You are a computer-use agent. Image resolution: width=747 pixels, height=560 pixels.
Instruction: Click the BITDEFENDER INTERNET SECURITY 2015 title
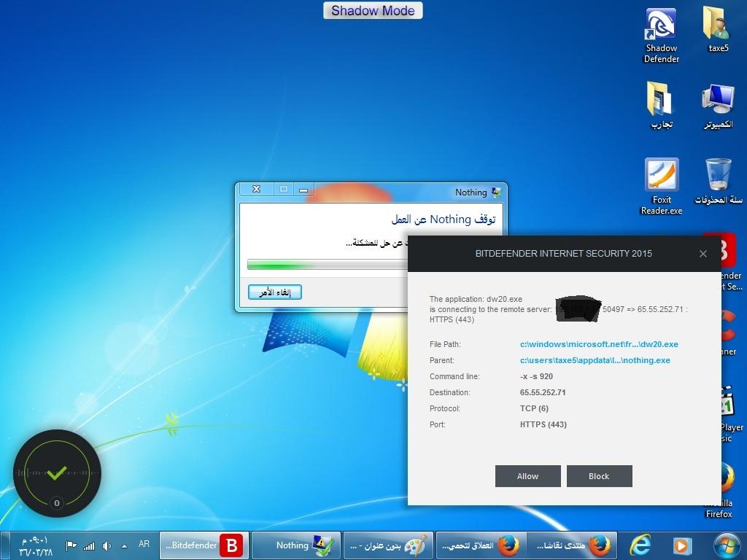[x=564, y=253]
